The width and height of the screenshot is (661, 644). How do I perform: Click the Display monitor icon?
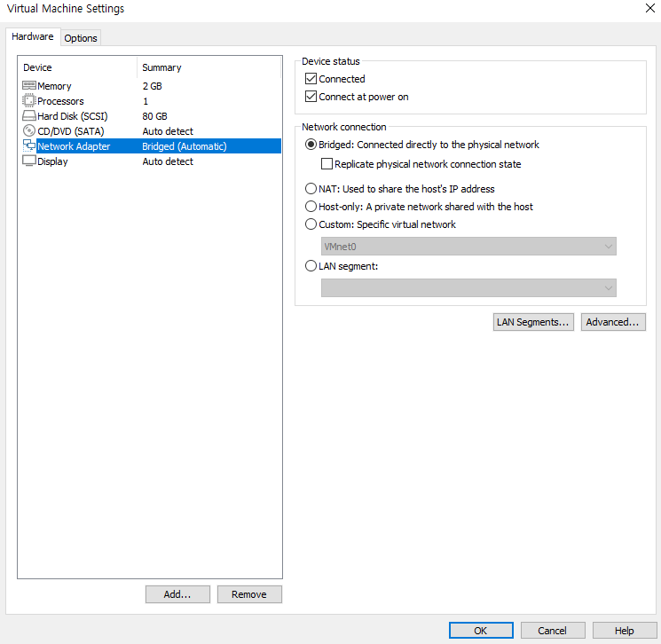click(29, 161)
